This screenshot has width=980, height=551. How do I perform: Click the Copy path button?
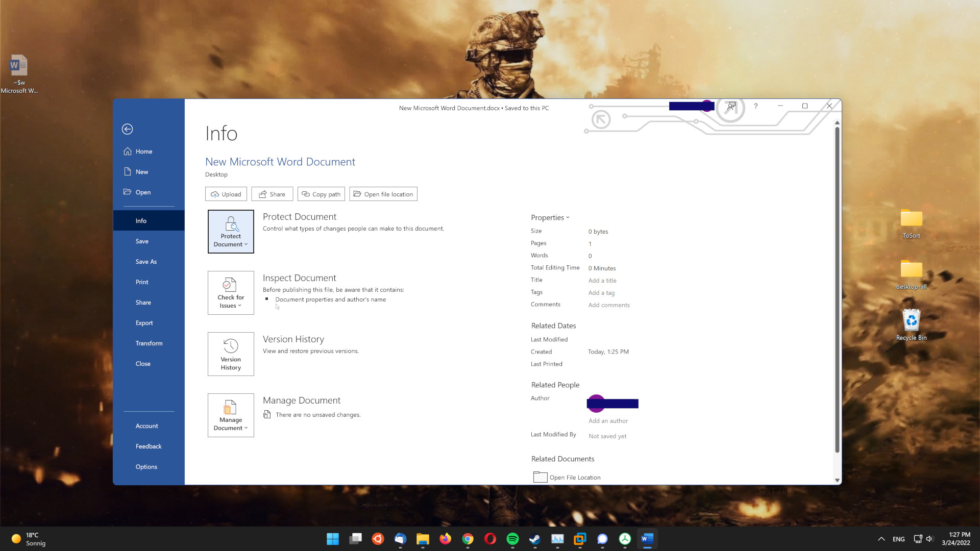[321, 194]
